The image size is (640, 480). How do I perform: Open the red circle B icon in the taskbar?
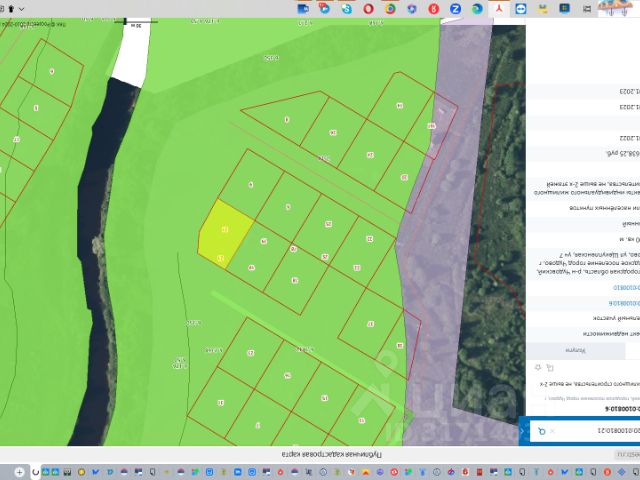click(x=434, y=9)
